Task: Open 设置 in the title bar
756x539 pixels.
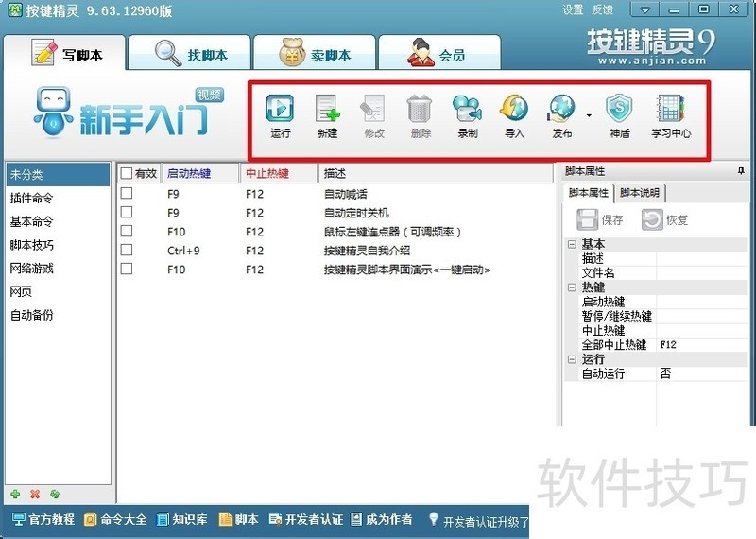Action: coord(573,9)
